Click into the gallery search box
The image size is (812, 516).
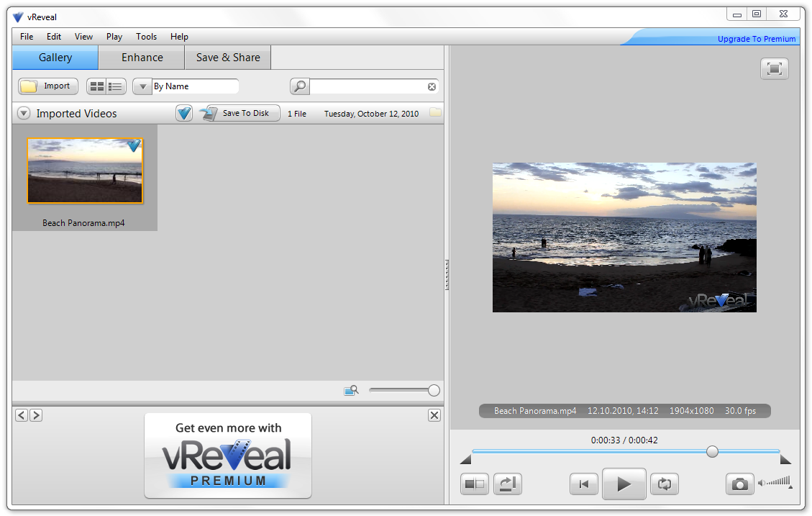point(368,86)
